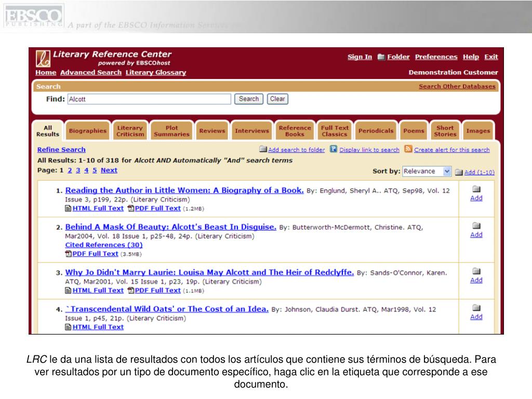Click PDF icon in result 1
This screenshot has width=532, height=399.
coord(130,208)
